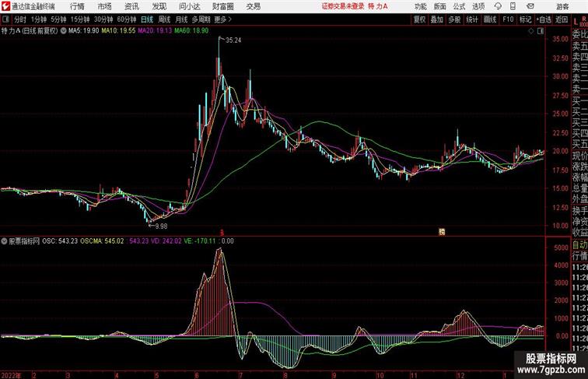The height and width of the screenshot is (379, 588).
Task: Toggle the side panel icon at chart top-right
Action: coord(541,31)
